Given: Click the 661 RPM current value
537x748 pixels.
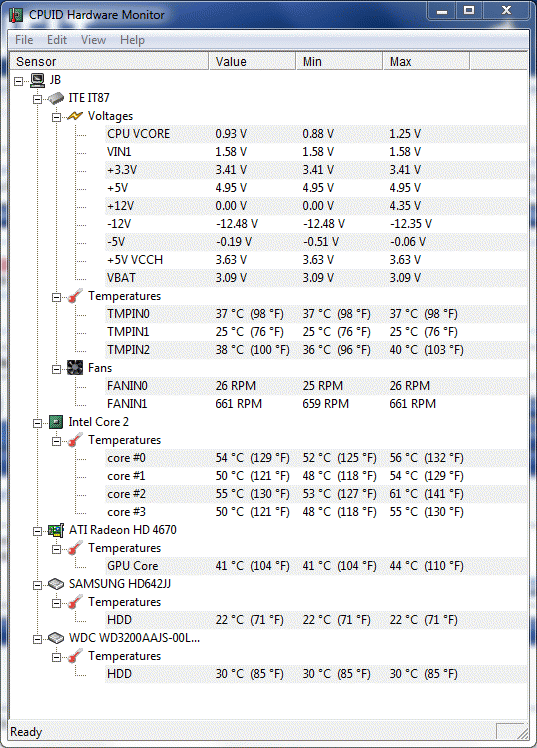Looking at the screenshot, I should 238,404.
